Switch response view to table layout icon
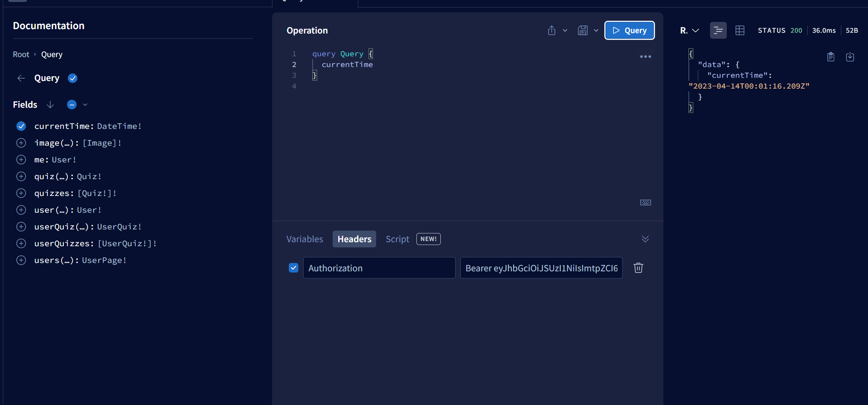Screen dimensions: 868x405 740,30
